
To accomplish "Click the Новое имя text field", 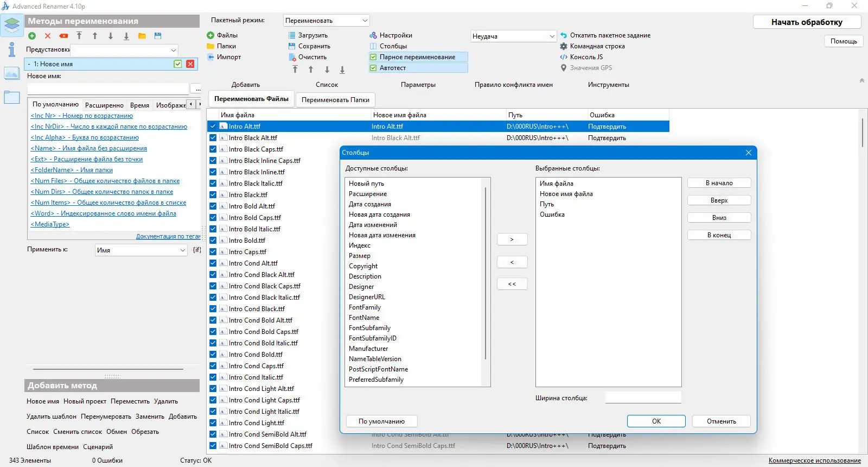I will [x=108, y=89].
